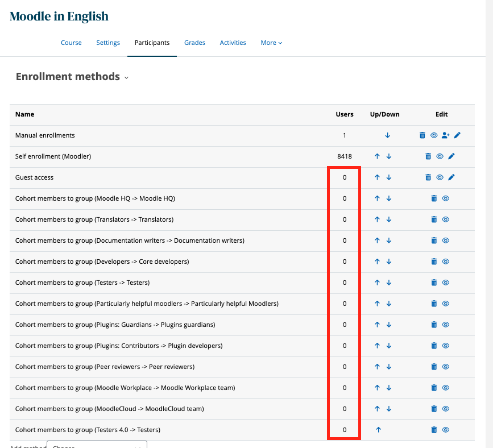This screenshot has height=448, width=493.
Task: Click the Users column header
Action: [x=345, y=114]
